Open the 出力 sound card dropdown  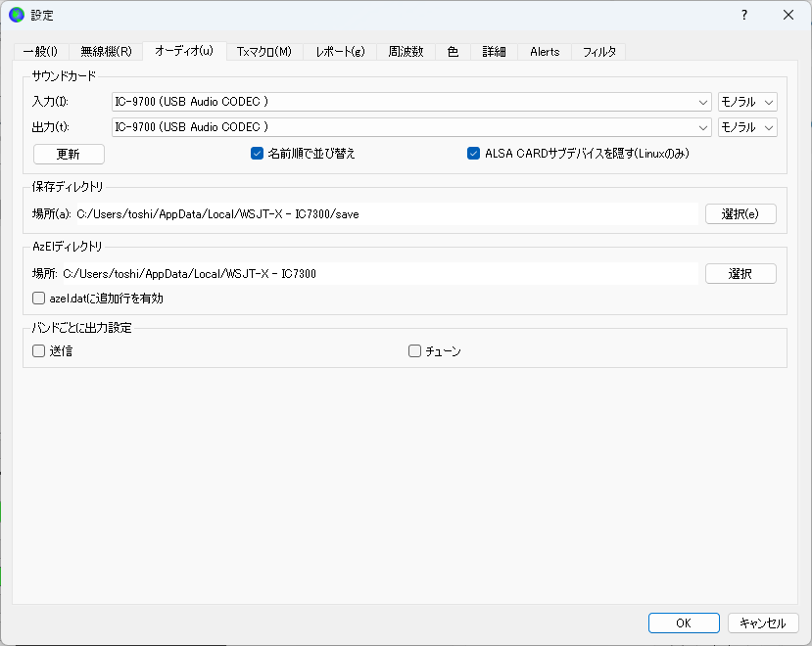[411, 127]
